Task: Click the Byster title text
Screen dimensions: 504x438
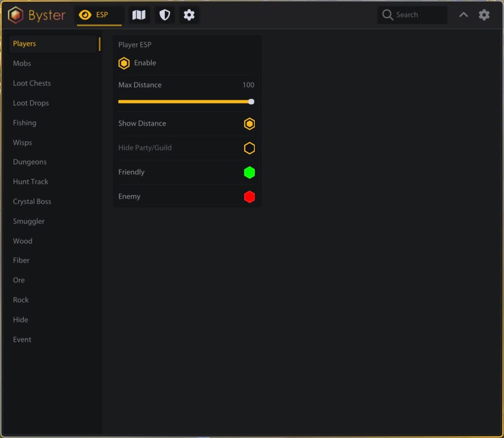Action: (47, 15)
